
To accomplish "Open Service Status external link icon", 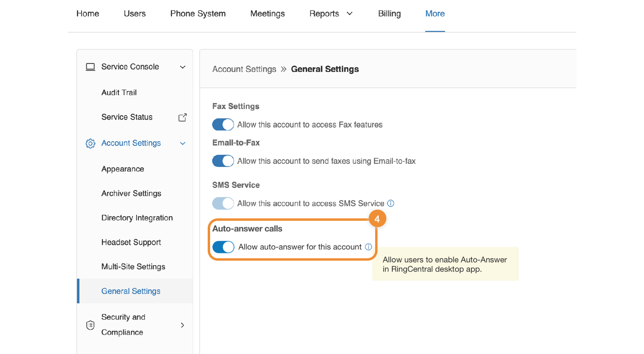I will [x=182, y=117].
